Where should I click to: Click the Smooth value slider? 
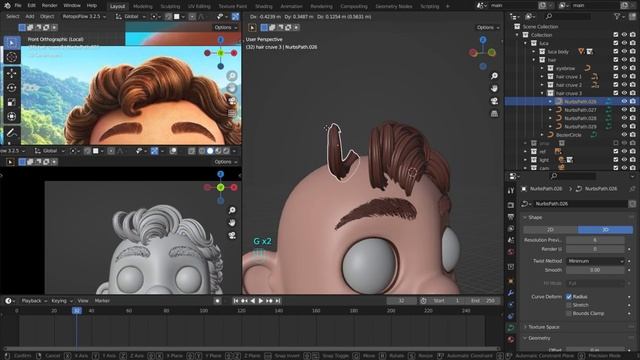click(x=595, y=270)
